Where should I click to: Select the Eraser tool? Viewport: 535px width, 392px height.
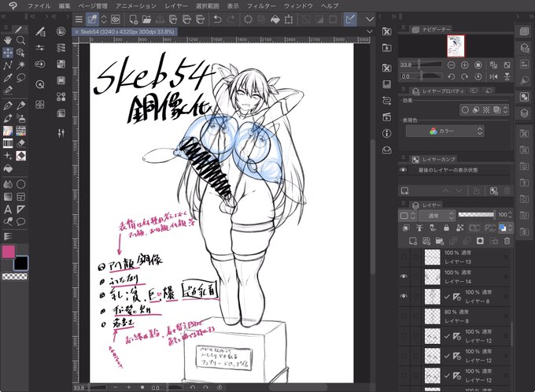[x=20, y=143]
